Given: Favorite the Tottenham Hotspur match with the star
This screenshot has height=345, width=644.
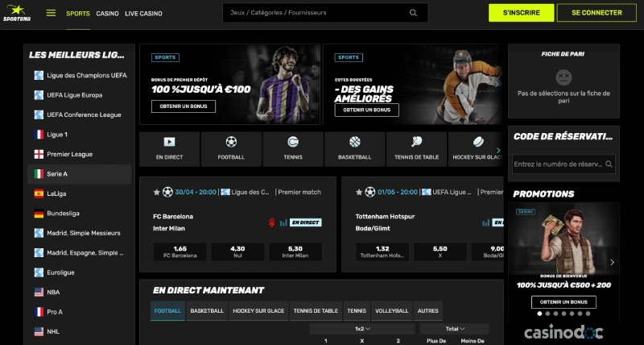Looking at the screenshot, I should 359,192.
